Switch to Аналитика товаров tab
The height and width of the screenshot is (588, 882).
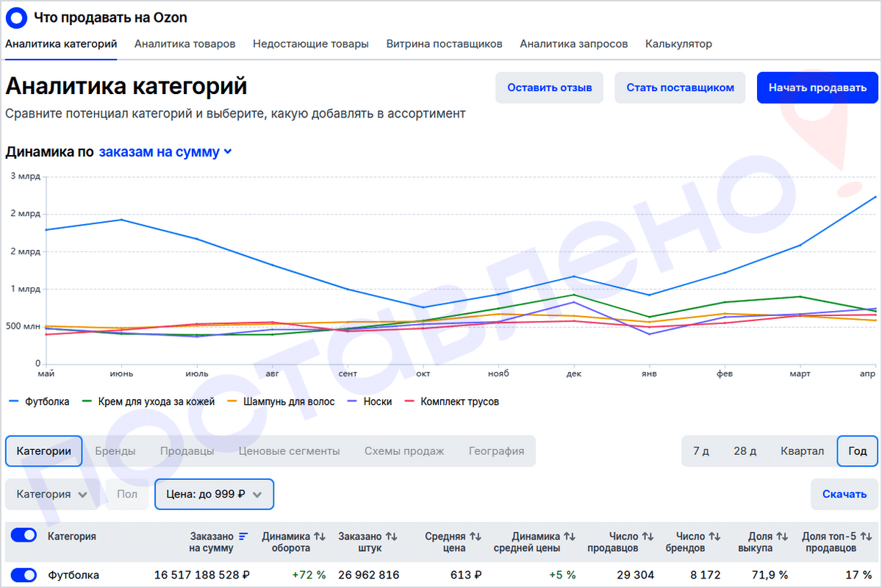click(185, 44)
